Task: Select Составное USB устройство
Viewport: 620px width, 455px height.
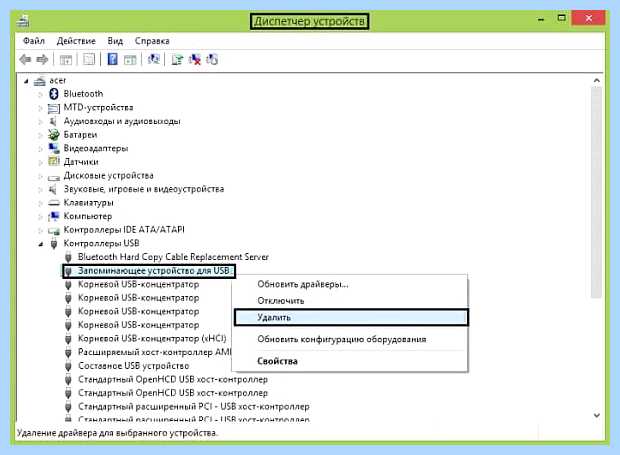Action: click(133, 366)
